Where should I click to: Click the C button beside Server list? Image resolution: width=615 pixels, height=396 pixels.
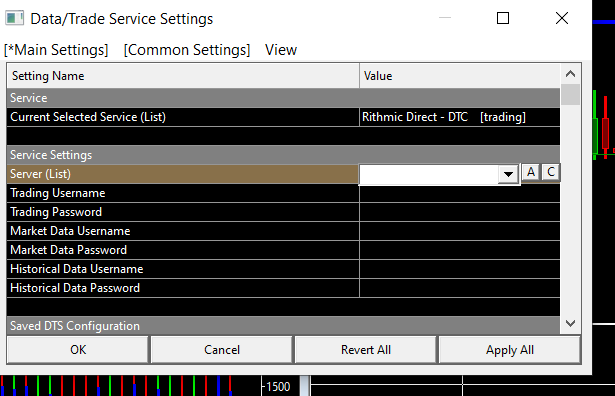coord(551,173)
